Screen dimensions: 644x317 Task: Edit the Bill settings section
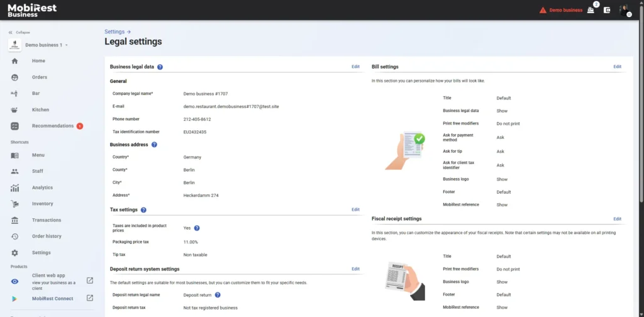[617, 67]
